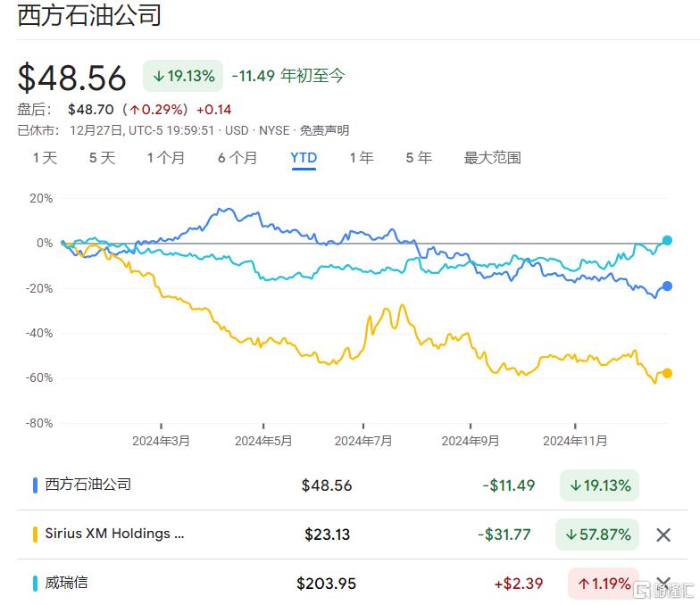
Task: Click the green 19.13% badge beside $48.56
Action: pos(184,76)
